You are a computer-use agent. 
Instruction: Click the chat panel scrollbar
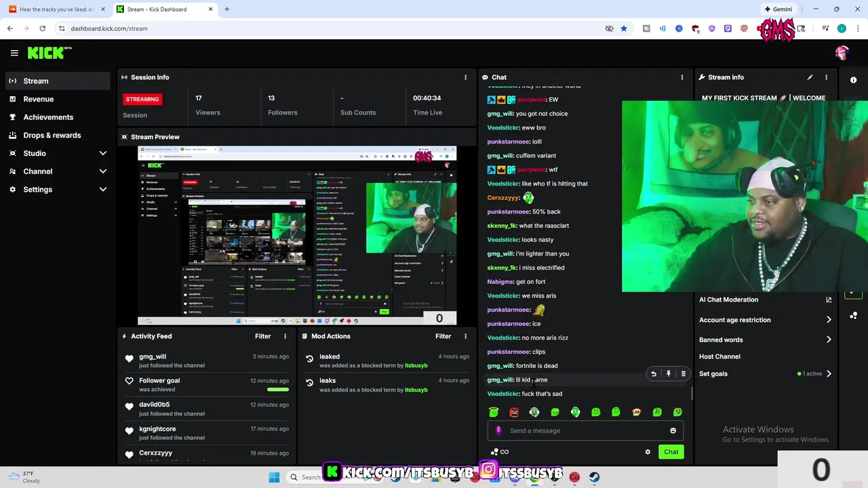click(x=692, y=392)
